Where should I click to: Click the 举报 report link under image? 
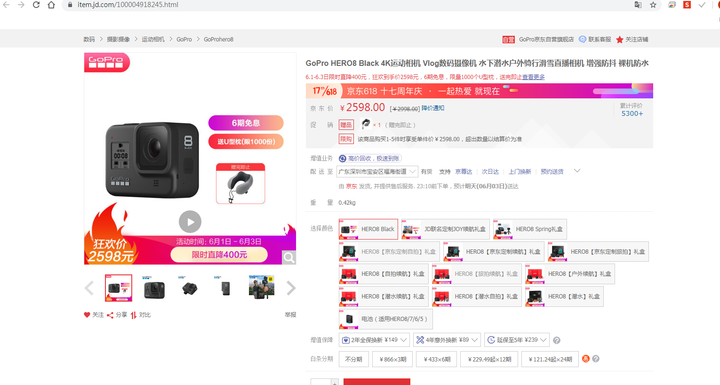[290, 315]
